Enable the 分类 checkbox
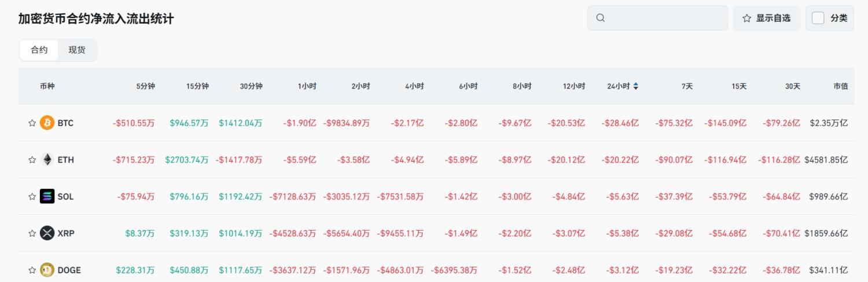 (x=818, y=18)
